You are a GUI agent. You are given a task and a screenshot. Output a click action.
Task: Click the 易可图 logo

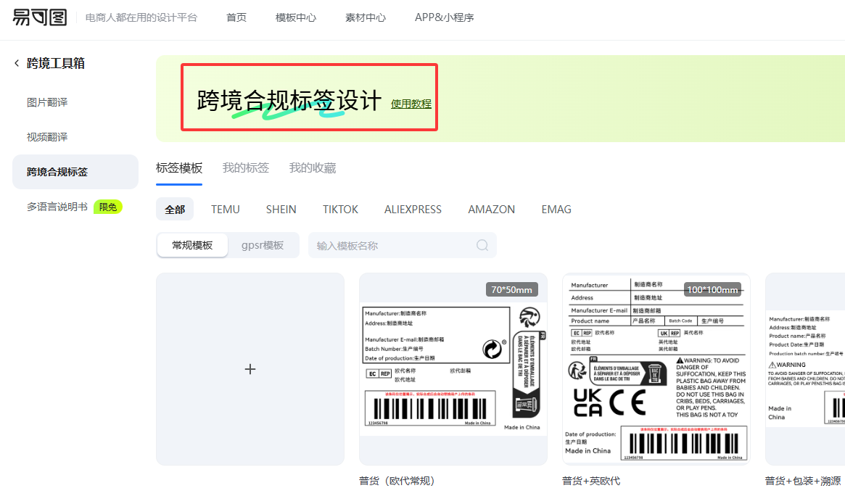coord(40,17)
